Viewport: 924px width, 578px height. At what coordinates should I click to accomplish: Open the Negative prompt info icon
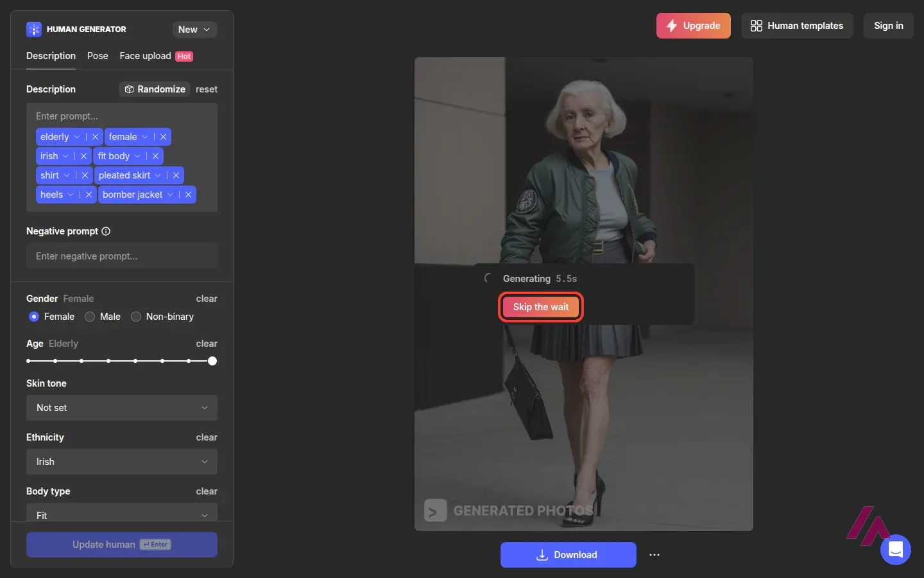106,231
